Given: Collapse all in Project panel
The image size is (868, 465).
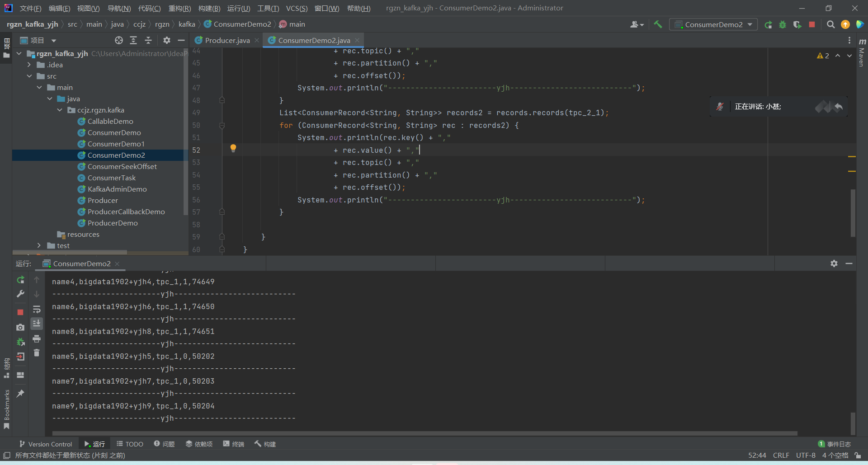Looking at the screenshot, I should pyautogui.click(x=148, y=40).
